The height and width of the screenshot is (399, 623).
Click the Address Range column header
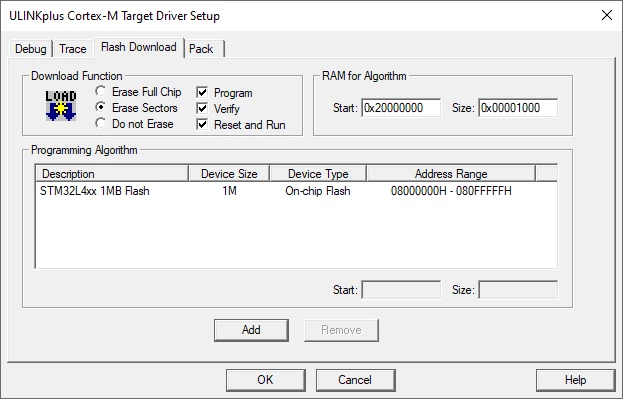(x=451, y=174)
